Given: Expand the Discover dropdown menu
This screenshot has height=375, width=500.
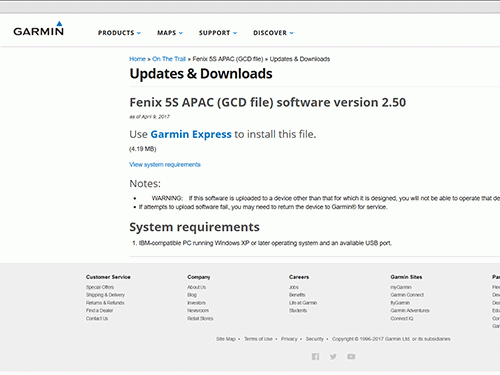Looking at the screenshot, I should click(x=273, y=33).
